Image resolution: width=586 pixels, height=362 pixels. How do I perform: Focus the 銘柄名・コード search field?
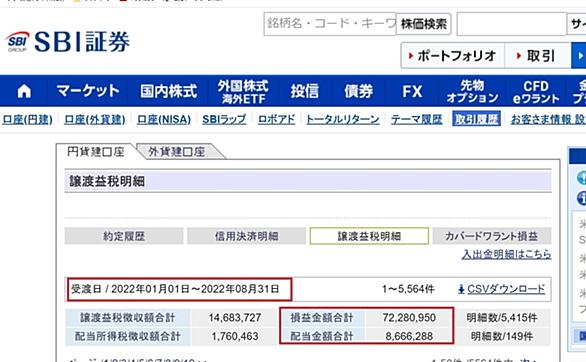tap(330, 24)
